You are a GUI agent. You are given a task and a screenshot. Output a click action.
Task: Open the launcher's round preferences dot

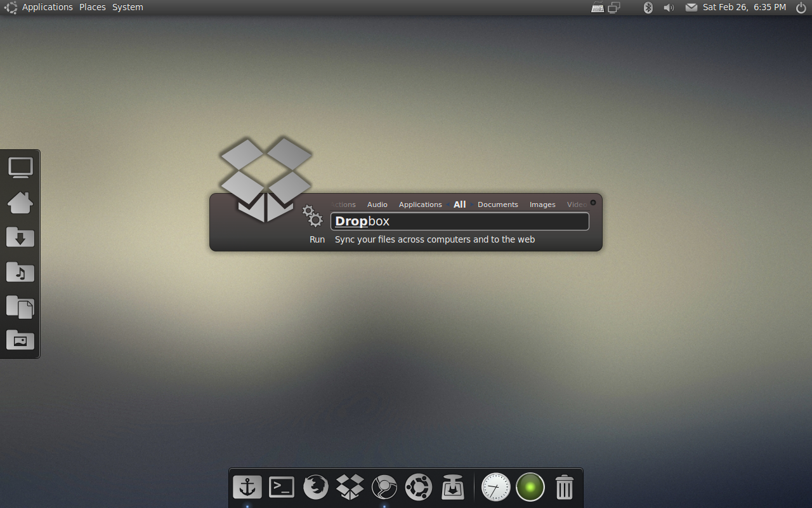click(x=593, y=203)
